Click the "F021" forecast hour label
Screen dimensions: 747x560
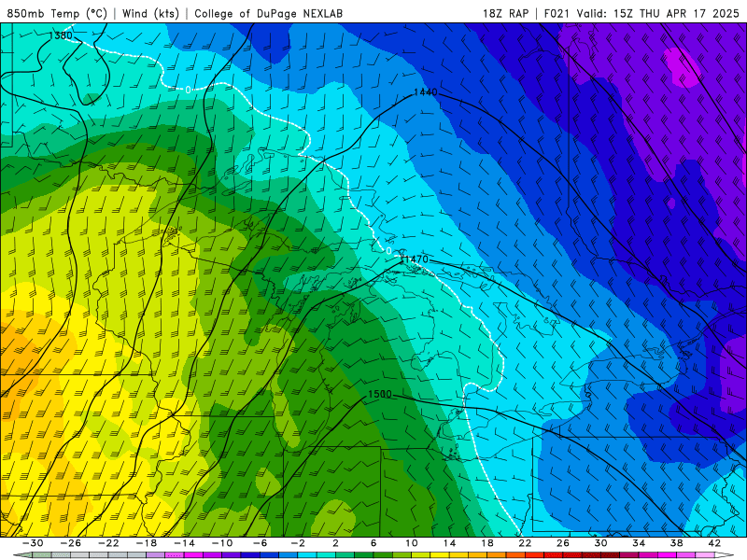coord(557,13)
